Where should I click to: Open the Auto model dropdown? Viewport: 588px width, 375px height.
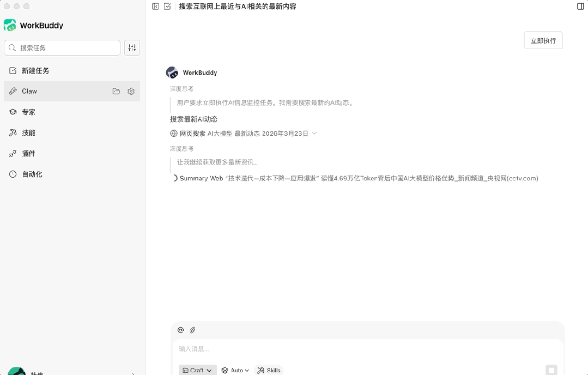235,370
